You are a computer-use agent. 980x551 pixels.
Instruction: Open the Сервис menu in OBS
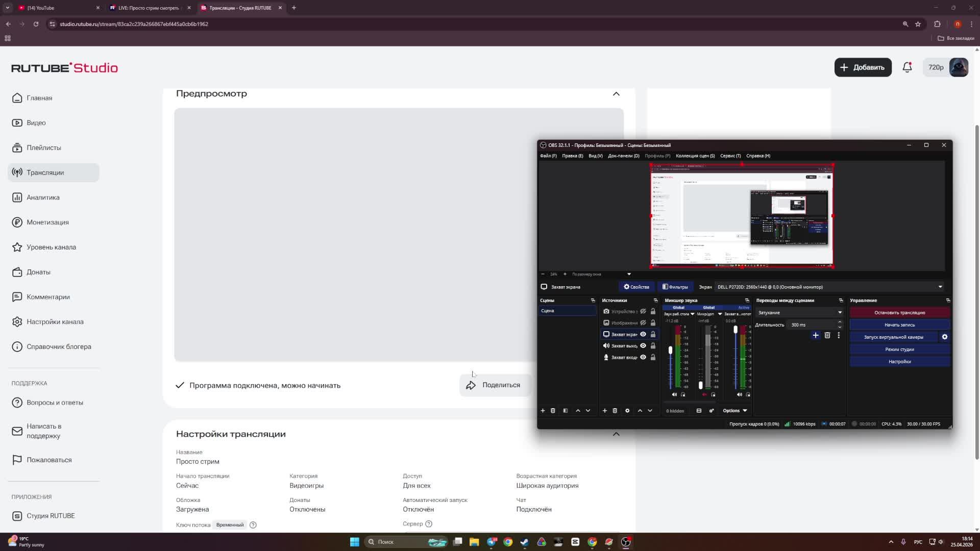(x=730, y=156)
